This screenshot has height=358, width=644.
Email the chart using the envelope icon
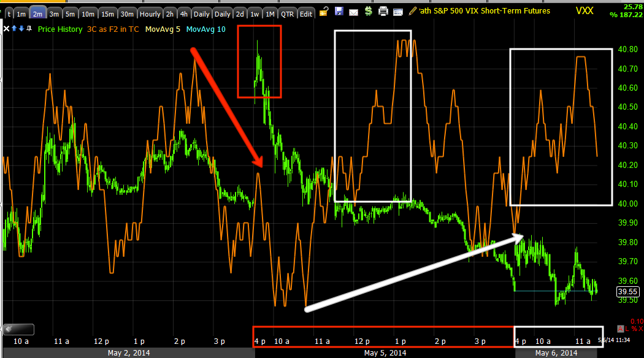353,13
